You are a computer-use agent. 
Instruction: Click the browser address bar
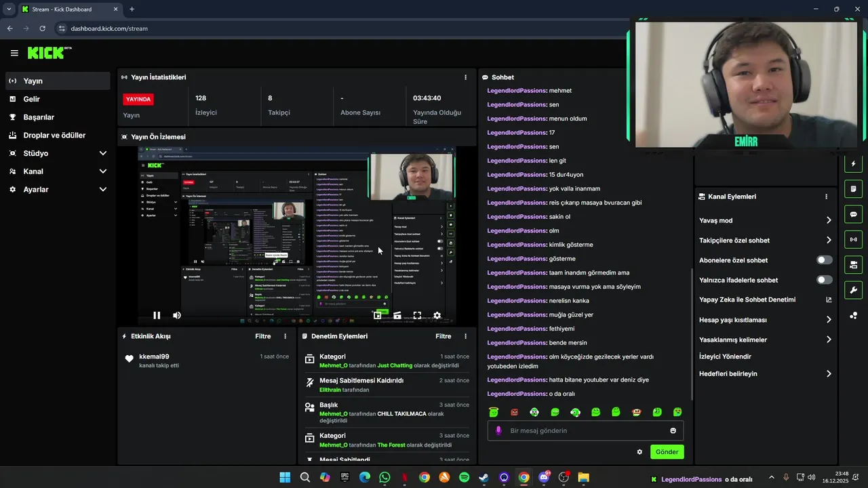(x=339, y=28)
